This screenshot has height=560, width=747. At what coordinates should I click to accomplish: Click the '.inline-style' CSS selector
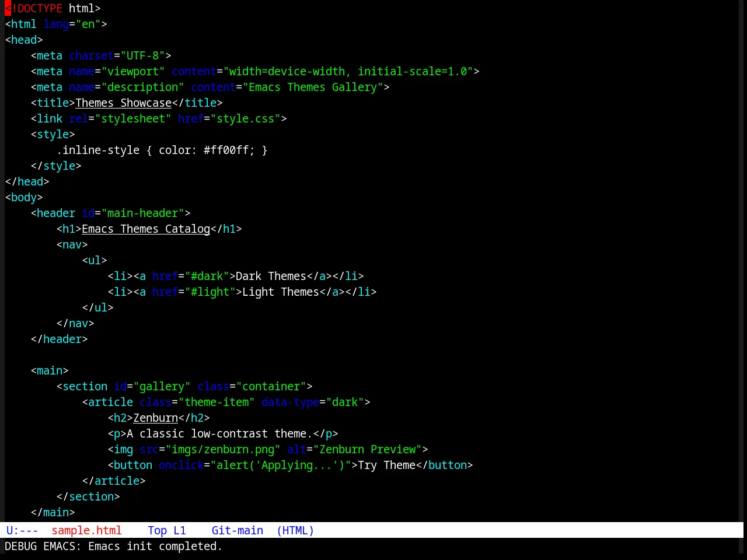(98, 150)
